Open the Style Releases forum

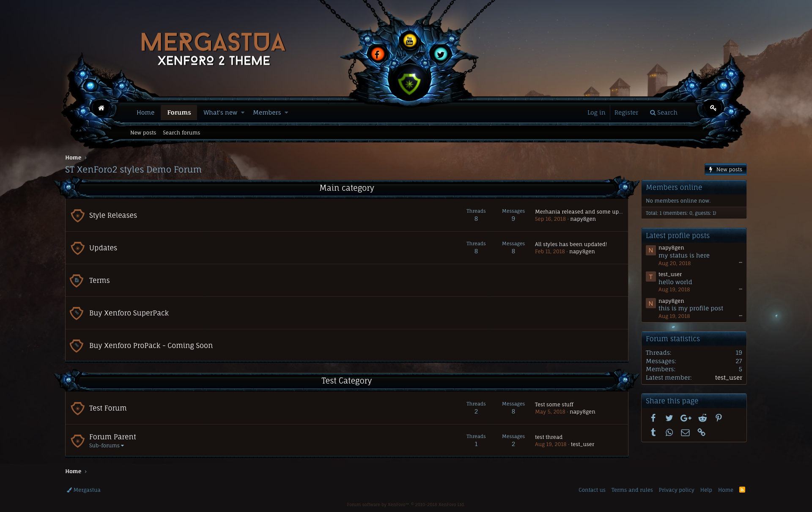coord(113,215)
